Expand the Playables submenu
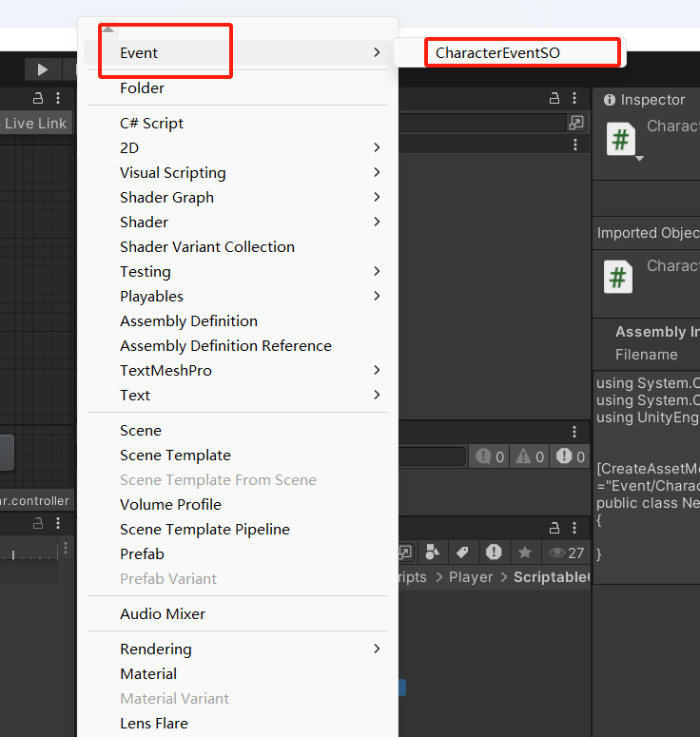 pos(237,296)
